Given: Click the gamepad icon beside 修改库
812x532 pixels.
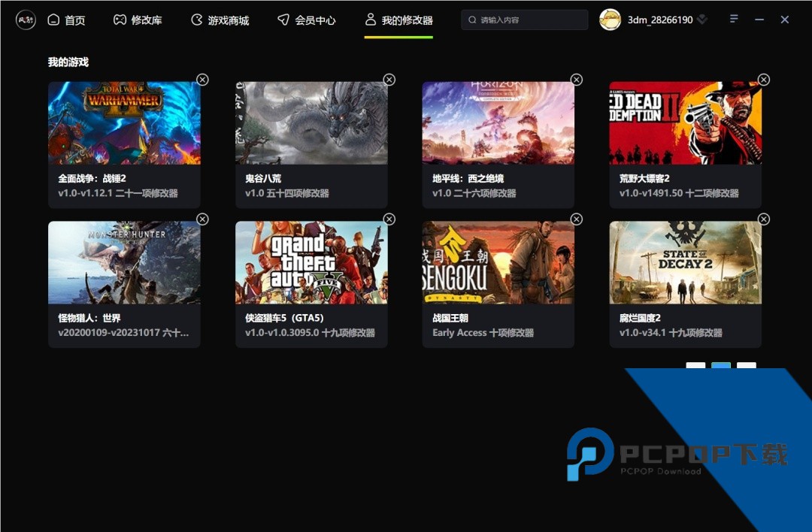Looking at the screenshot, I should pos(120,20).
